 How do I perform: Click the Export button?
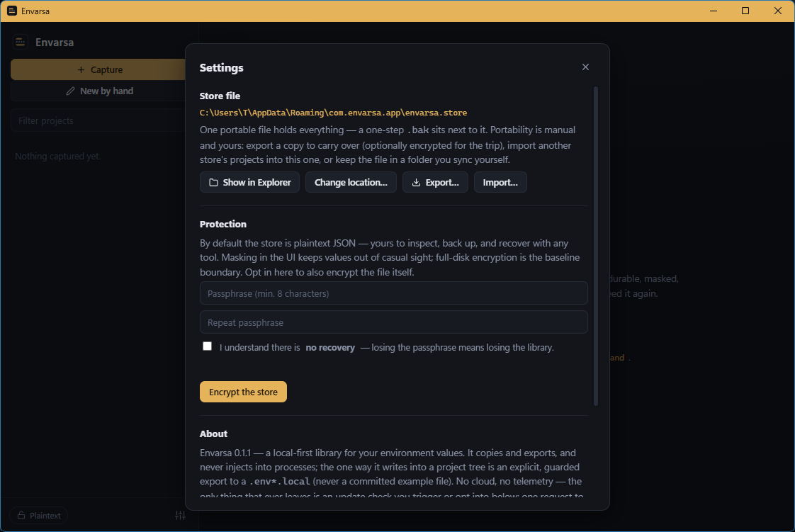point(435,182)
